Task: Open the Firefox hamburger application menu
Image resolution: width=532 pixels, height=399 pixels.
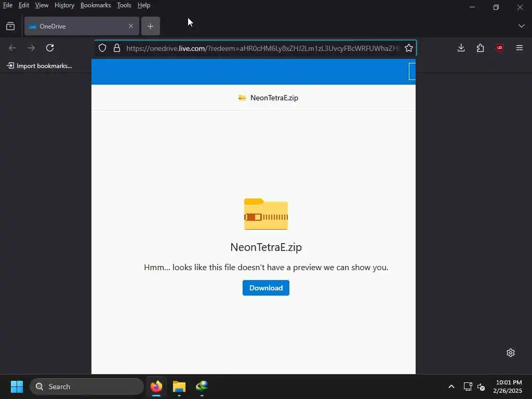Action: pyautogui.click(x=520, y=48)
